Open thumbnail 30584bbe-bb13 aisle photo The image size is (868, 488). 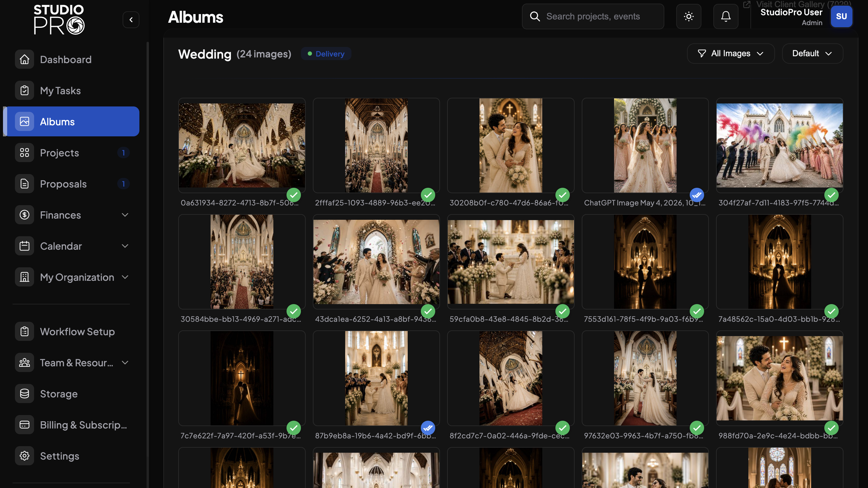point(242,262)
